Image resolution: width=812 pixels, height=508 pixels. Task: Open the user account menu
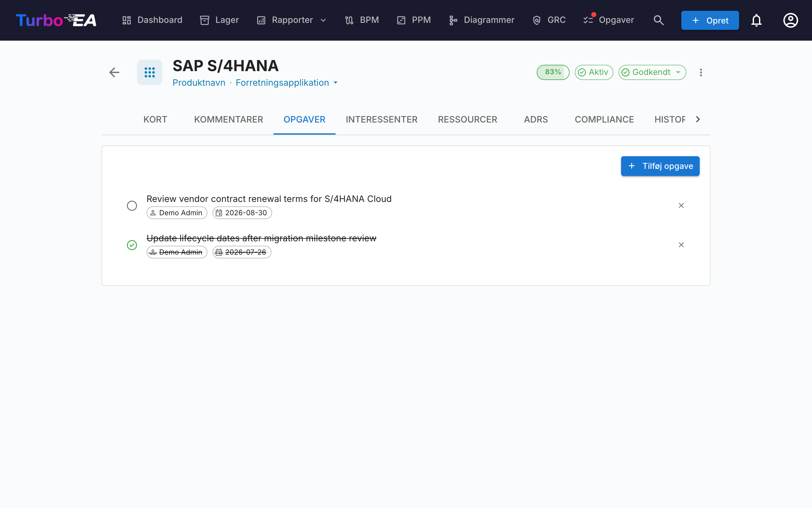coord(790,20)
